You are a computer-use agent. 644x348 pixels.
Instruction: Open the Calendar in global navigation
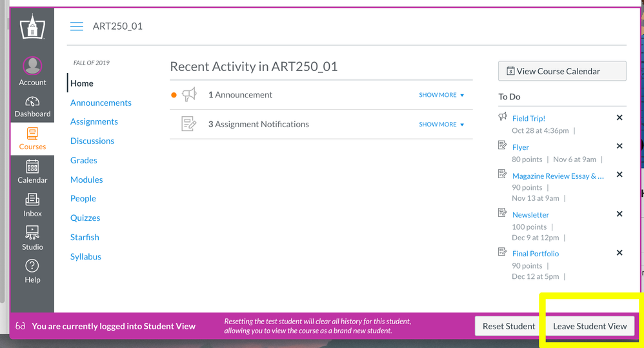pos(32,167)
